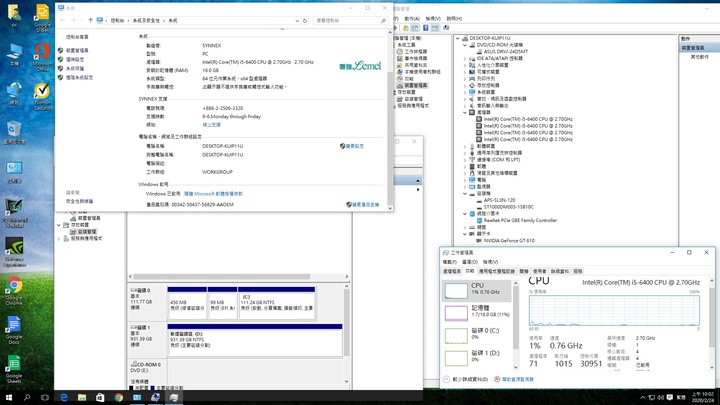The width and height of the screenshot is (720, 405).
Task: Expand IDE ATA/ATAPI controllers category
Action: pyautogui.click(x=465, y=59)
